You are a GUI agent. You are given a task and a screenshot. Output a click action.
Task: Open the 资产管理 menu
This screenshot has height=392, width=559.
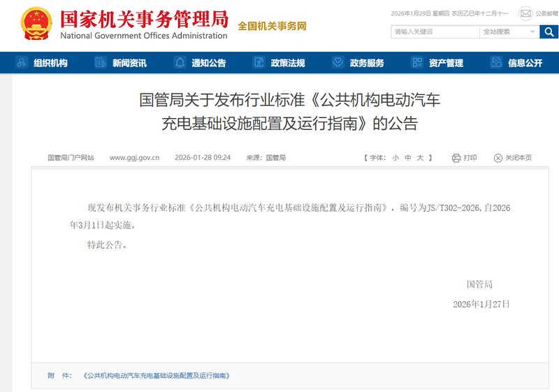(x=446, y=63)
